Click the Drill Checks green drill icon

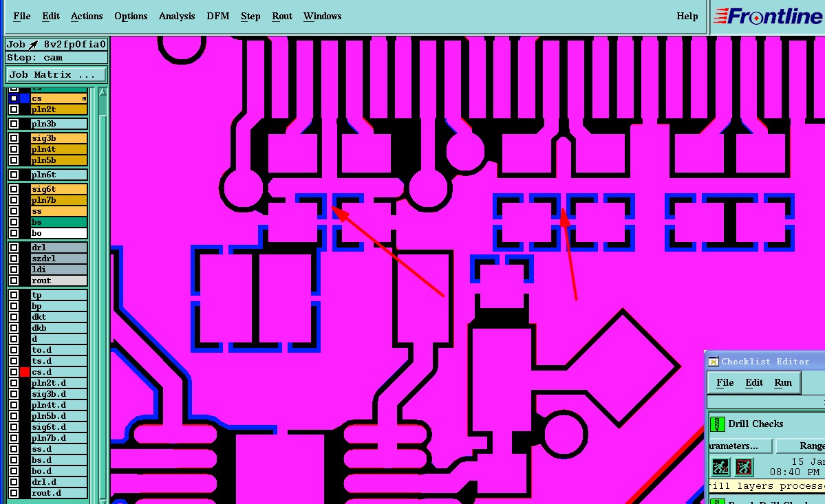pos(716,424)
